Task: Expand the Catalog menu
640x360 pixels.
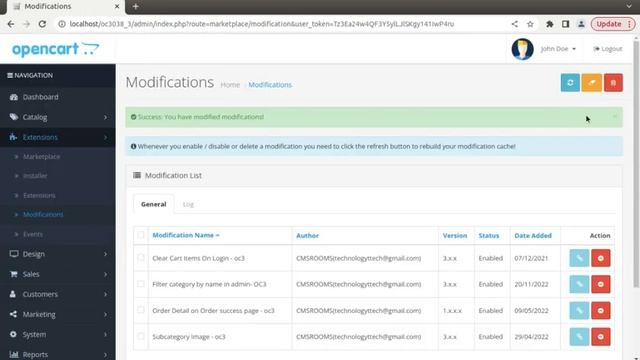Action: [x=58, y=117]
